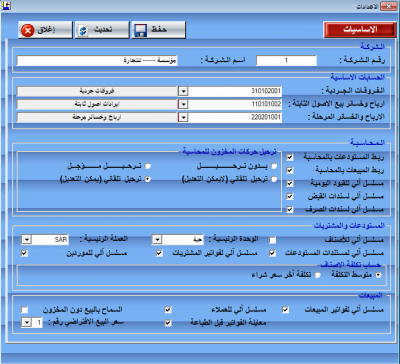Toggle مسلسل آلي لفواتير المبيعات checkbox
Image resolution: width=400 pixels, height=364 pixels.
285,310
